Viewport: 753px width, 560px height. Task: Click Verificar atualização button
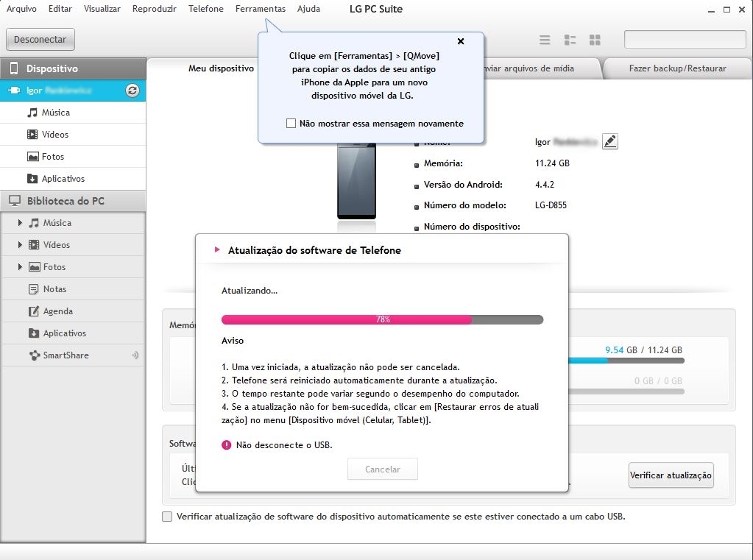pos(671,475)
